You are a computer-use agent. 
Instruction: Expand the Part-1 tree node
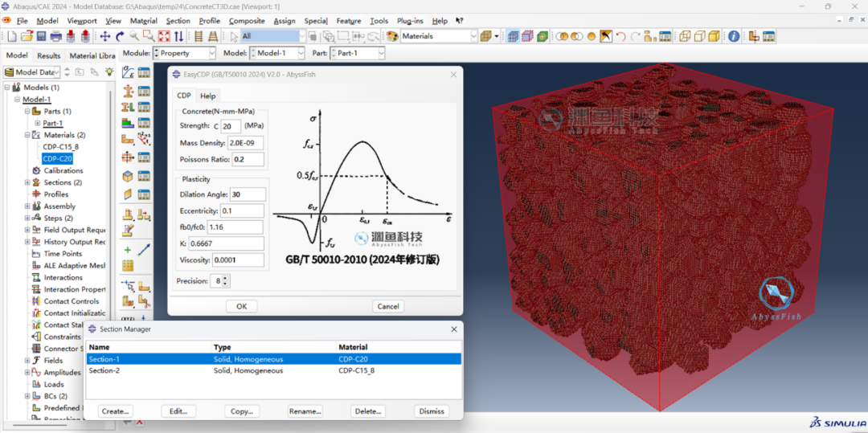tap(38, 123)
